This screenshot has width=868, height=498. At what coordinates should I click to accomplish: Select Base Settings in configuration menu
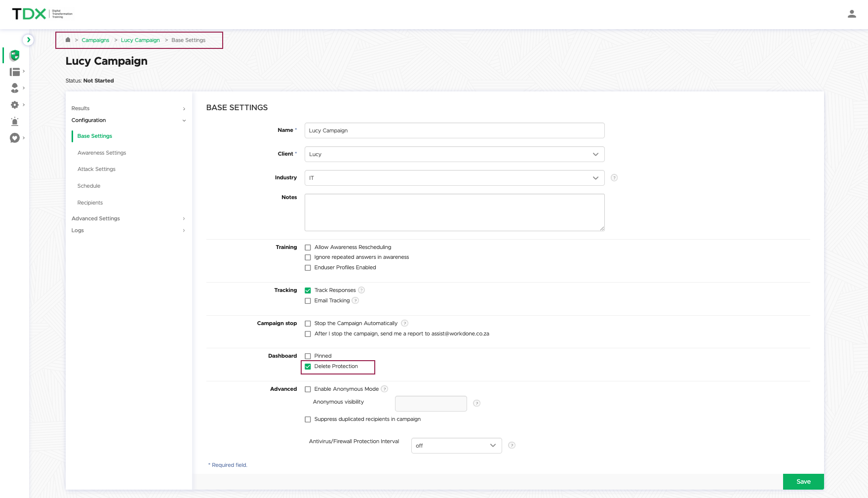(95, 136)
